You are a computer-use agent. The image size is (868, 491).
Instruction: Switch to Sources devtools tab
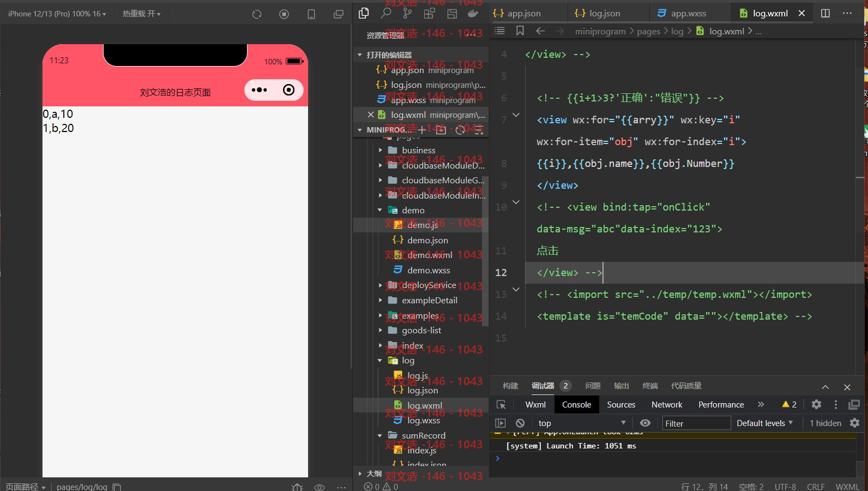point(621,404)
